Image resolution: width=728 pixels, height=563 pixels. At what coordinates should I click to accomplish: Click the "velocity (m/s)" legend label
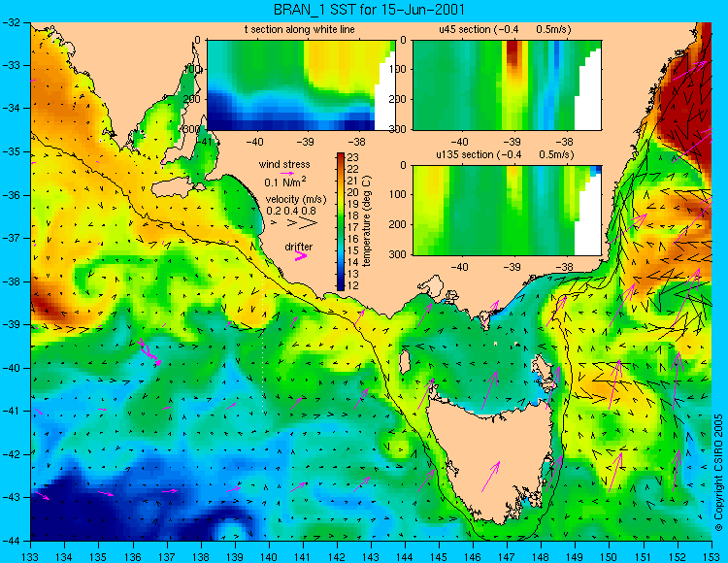(296, 199)
